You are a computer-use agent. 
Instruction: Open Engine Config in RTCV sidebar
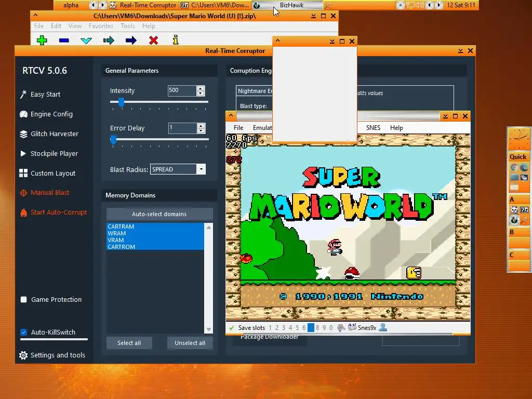coord(46,114)
